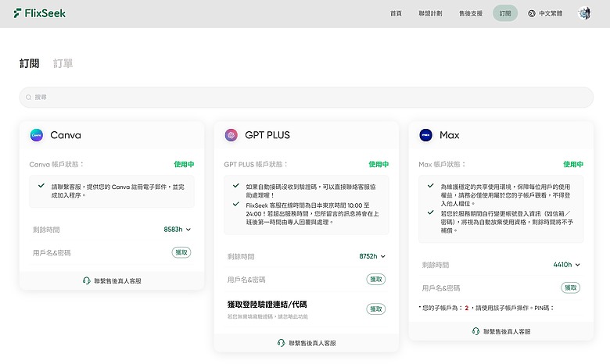Click the Max service logo

[425, 135]
